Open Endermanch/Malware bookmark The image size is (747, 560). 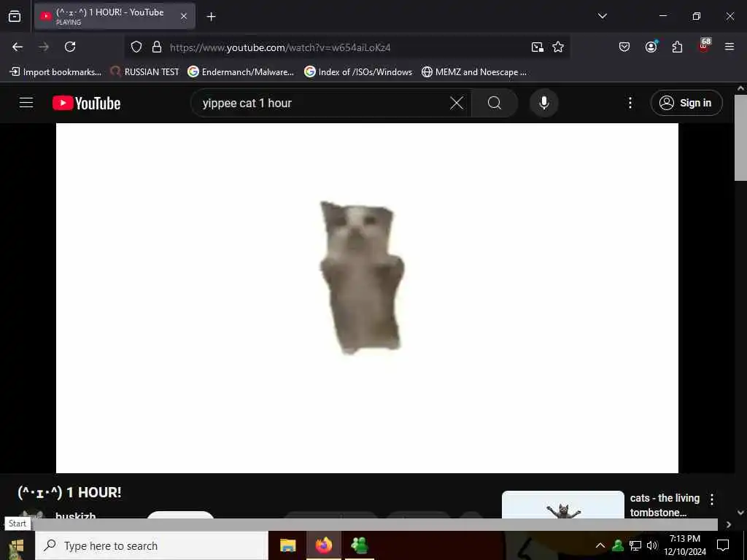pos(241,72)
